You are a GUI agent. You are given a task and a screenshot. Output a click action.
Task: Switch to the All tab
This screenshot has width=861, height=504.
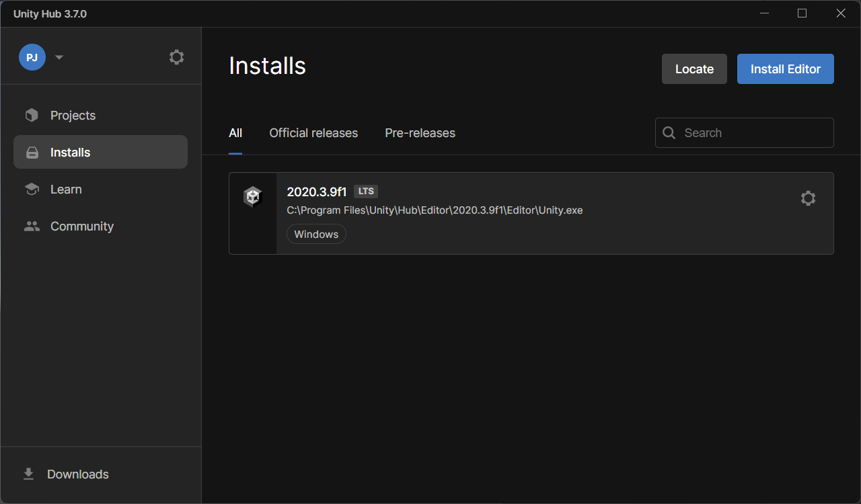235,133
